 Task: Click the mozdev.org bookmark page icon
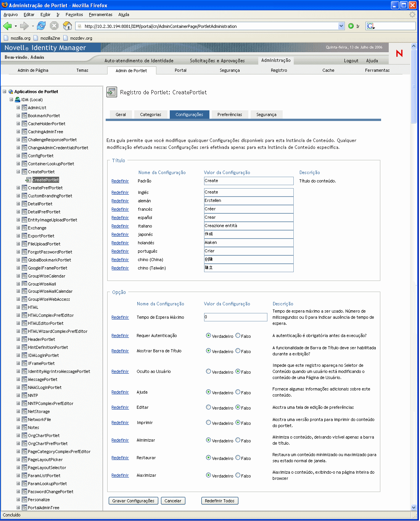click(66, 38)
